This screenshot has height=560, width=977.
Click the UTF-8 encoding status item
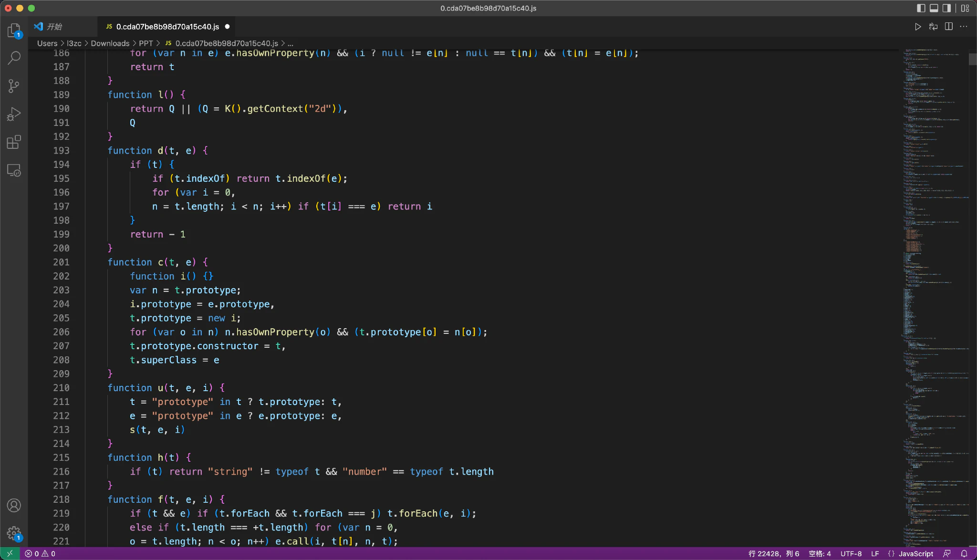point(851,554)
